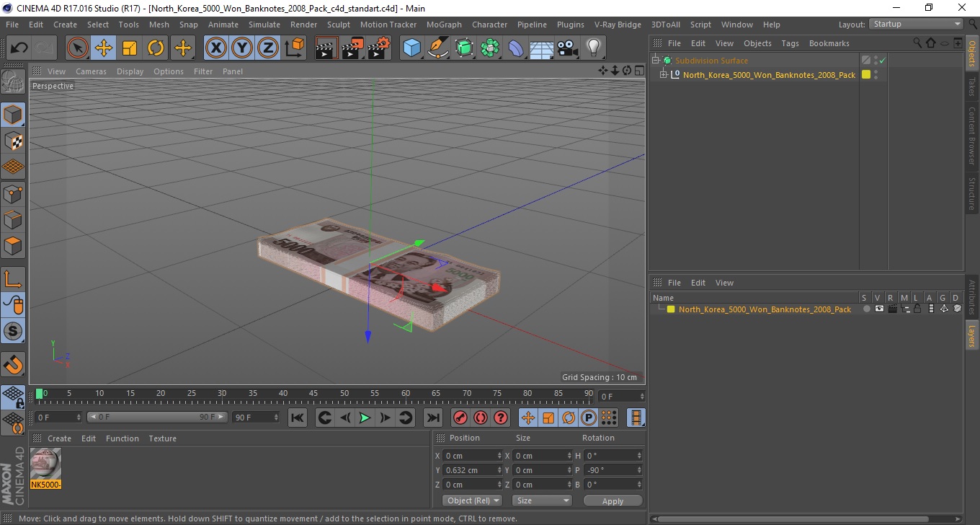Open the material manager Texture menu
Image resolution: width=980 pixels, height=525 pixels.
[163, 438]
